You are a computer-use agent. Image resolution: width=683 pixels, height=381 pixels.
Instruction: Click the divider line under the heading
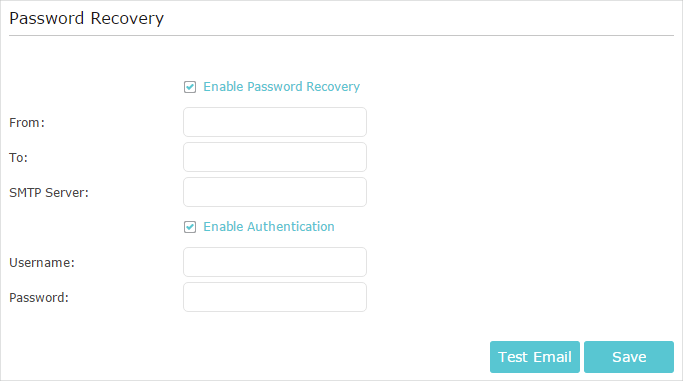tap(342, 35)
